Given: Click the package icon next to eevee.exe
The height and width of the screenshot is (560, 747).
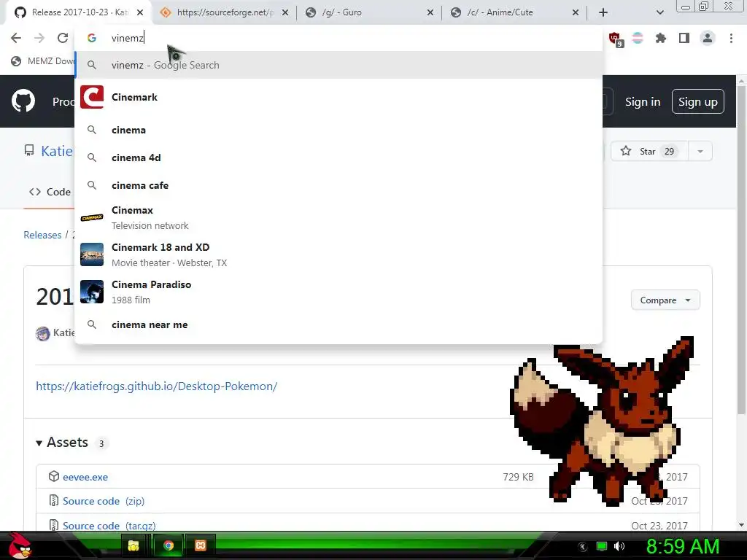Looking at the screenshot, I should 54,476.
